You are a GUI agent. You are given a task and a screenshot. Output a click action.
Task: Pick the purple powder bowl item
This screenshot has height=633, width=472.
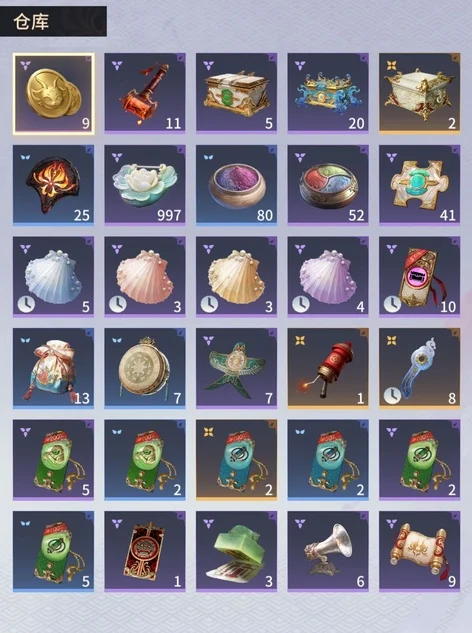point(237,185)
